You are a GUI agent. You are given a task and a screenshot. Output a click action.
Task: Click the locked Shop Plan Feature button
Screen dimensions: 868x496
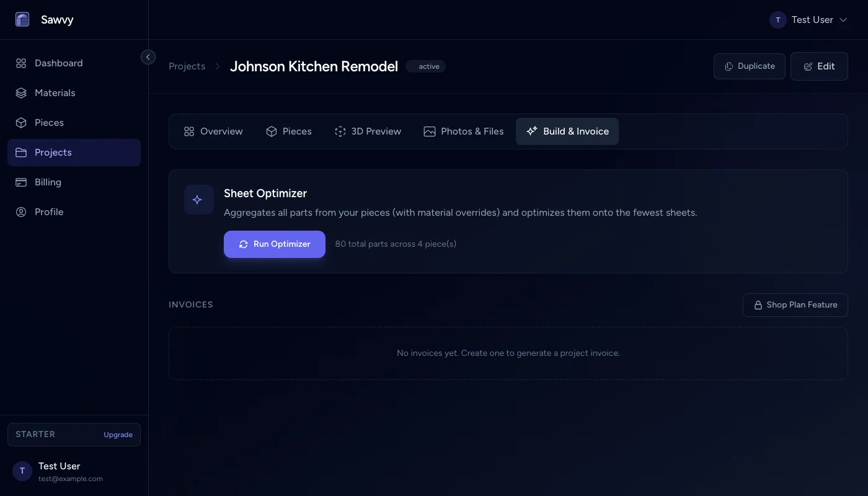pos(795,305)
